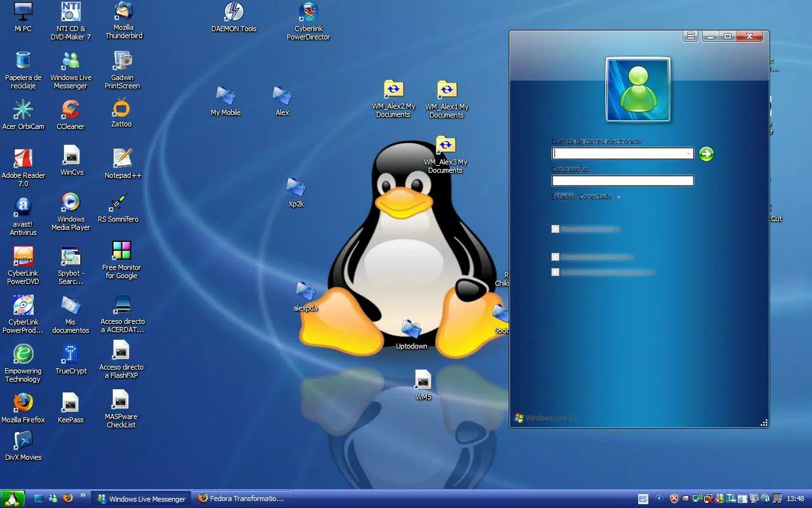Image resolution: width=812 pixels, height=508 pixels.
Task: Tick the bottom checkbox in the Messenger sign-in
Action: tap(555, 272)
